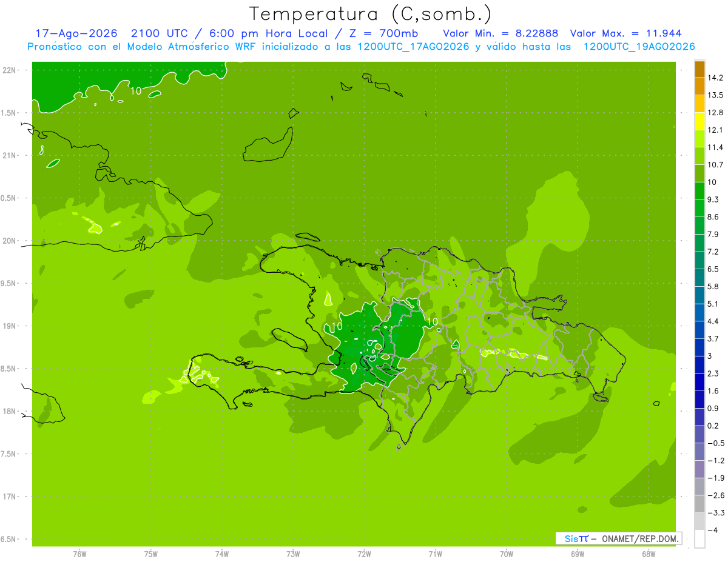Click the '21N' latitude axis label
728x562 pixels.
(10, 155)
